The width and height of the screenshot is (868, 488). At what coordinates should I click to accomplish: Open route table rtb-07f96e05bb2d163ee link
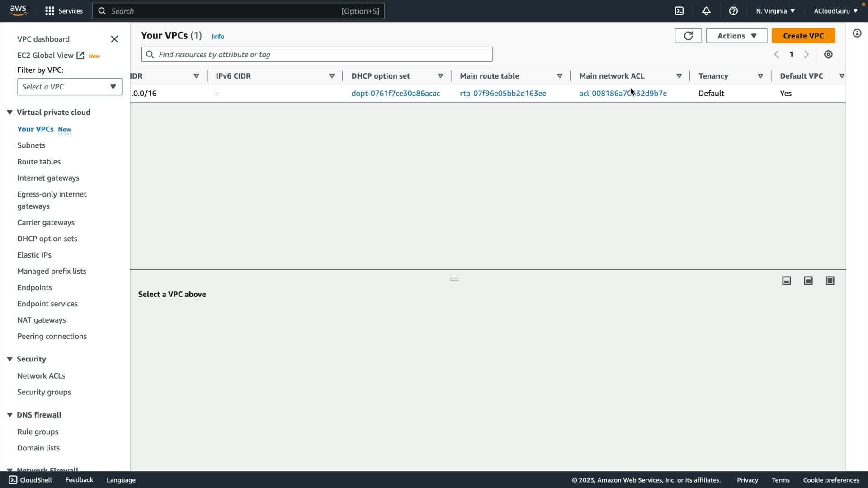point(503,94)
